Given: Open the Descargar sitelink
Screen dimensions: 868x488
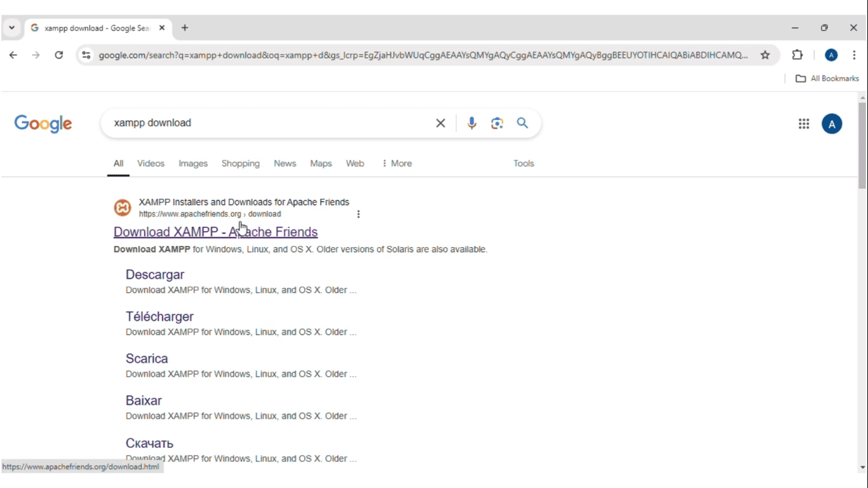Looking at the screenshot, I should click(x=155, y=275).
